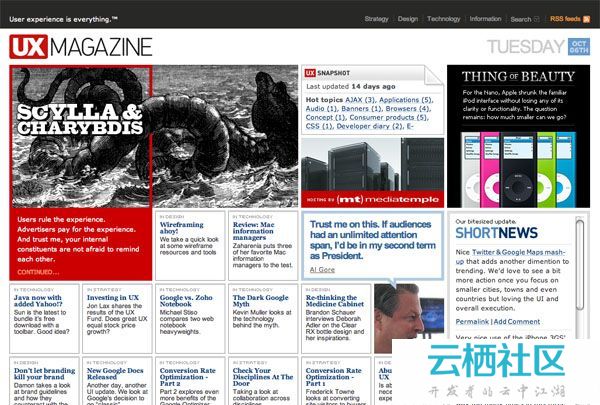Screen dimensions: 600x405
Task: Open the Design menu item
Action: click(x=407, y=18)
